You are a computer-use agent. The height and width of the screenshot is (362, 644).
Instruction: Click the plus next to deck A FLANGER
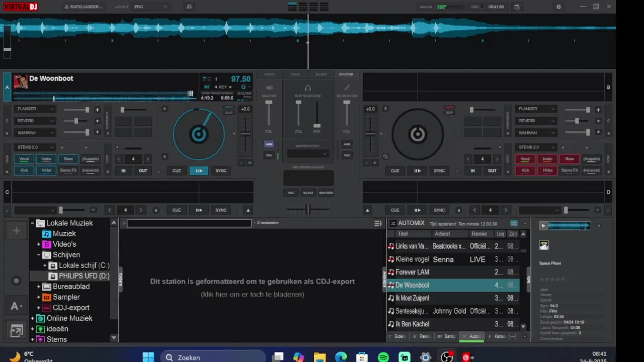pos(97,109)
